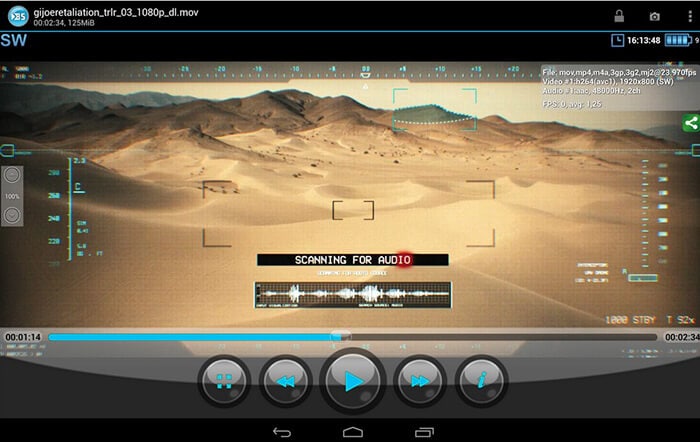Open the three-dot overflow menu
The image size is (700, 442).
(x=690, y=16)
